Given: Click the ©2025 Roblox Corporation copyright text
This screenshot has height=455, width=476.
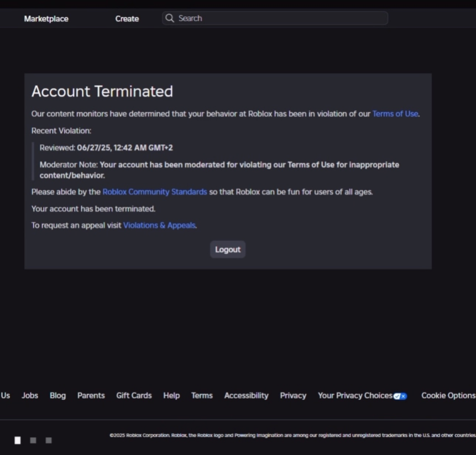Looking at the screenshot, I should (x=292, y=435).
